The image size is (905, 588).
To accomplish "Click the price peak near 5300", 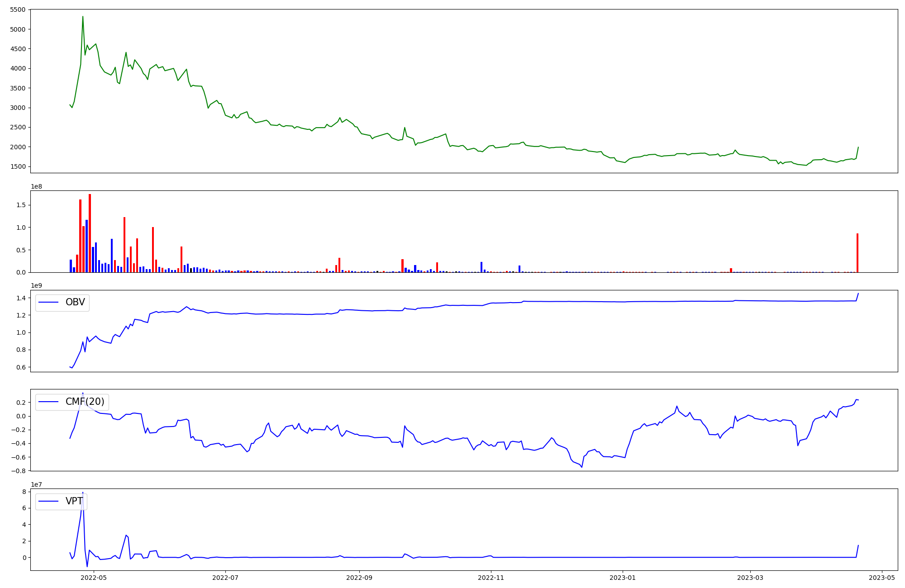I will [x=83, y=17].
